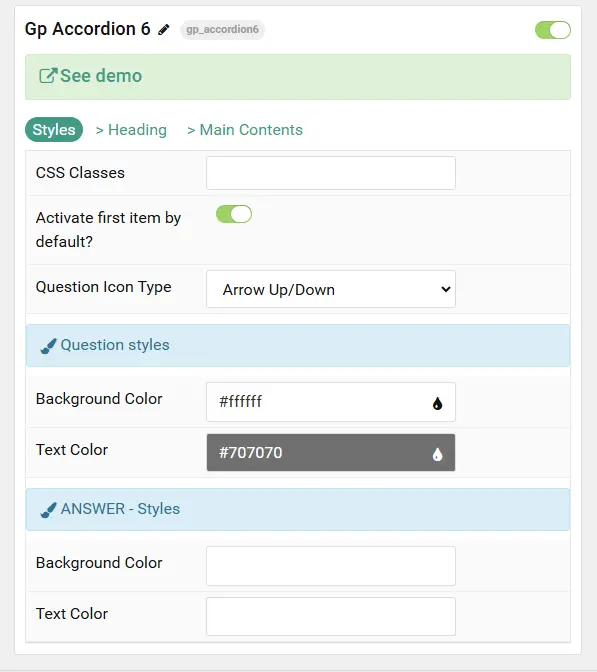Open the droplet picker for question Background Color
Screen dimensions: 597x672
pyautogui.click(x=437, y=403)
